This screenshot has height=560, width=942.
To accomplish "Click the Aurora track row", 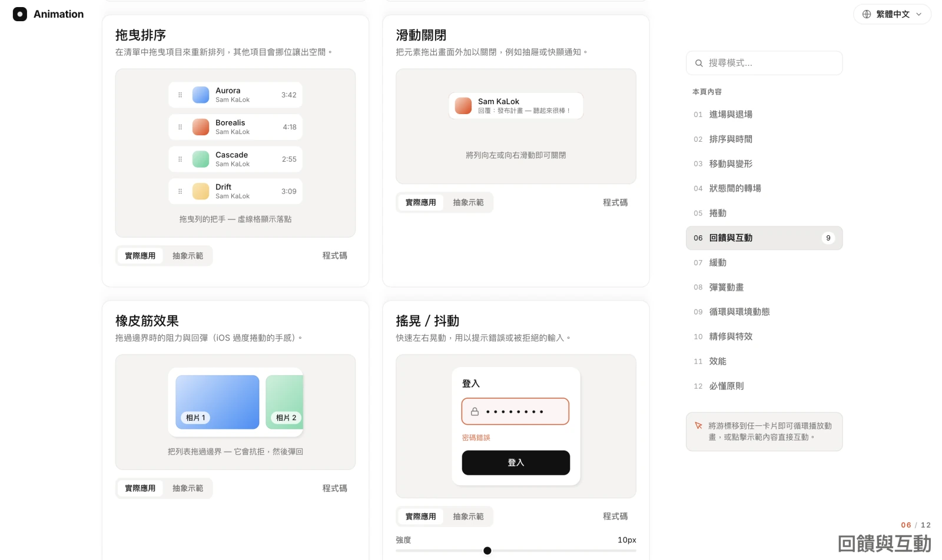I will tap(235, 95).
